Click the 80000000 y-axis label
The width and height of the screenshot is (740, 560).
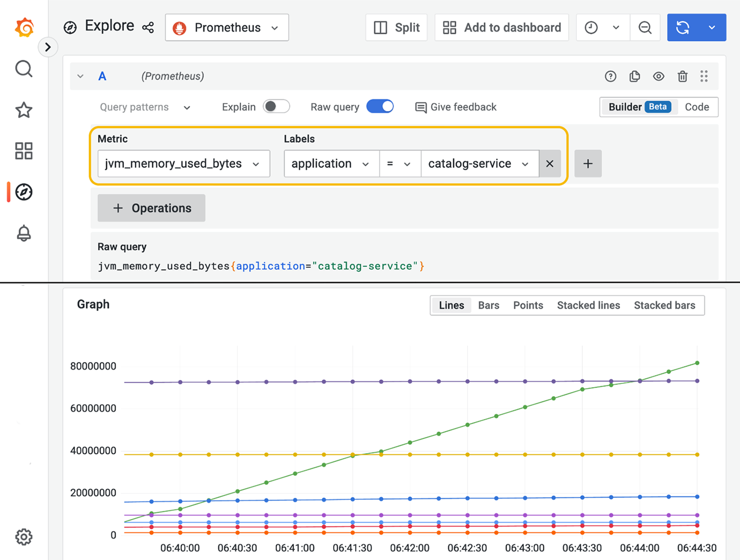click(93, 366)
